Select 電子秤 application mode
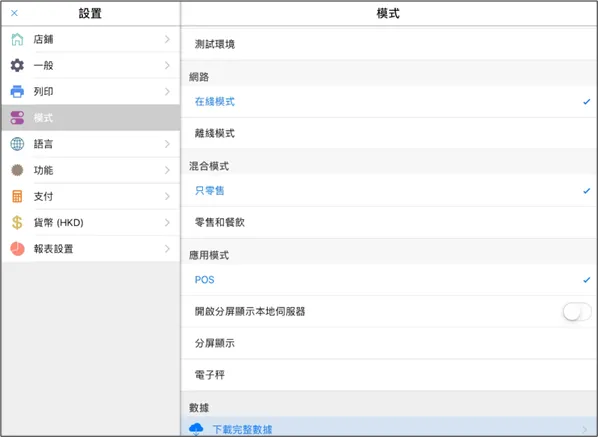 click(x=389, y=375)
